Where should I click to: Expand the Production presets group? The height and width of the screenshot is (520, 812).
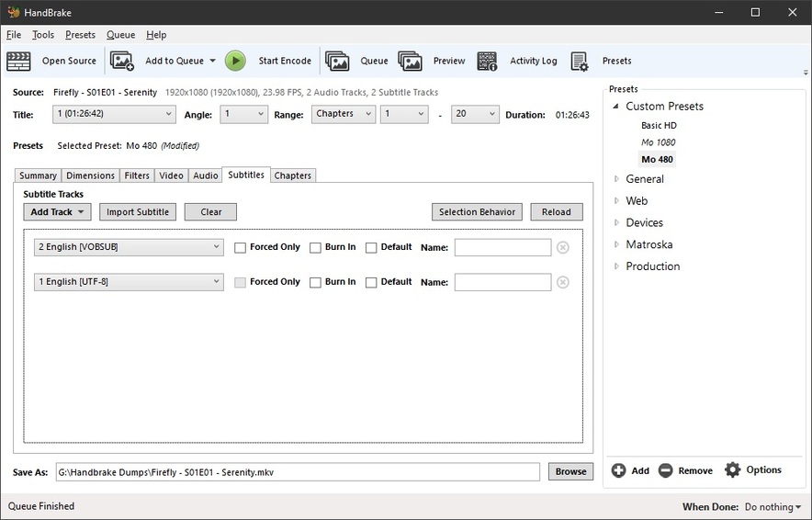click(616, 266)
